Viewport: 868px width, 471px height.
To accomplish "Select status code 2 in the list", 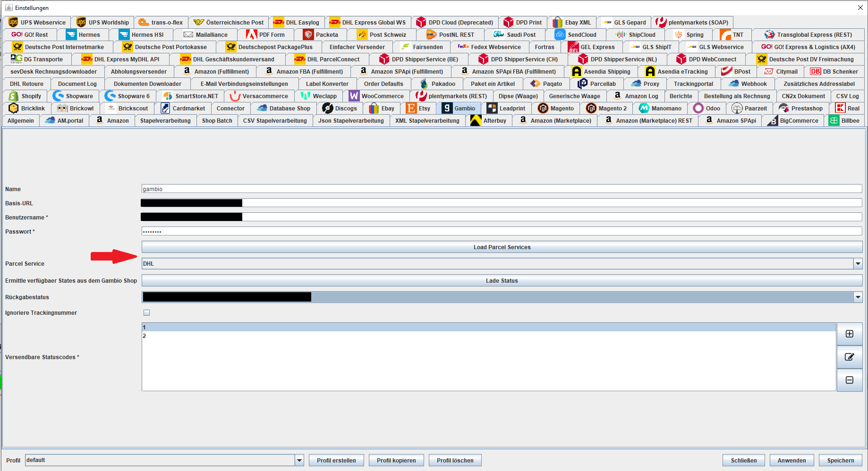I will [489, 336].
